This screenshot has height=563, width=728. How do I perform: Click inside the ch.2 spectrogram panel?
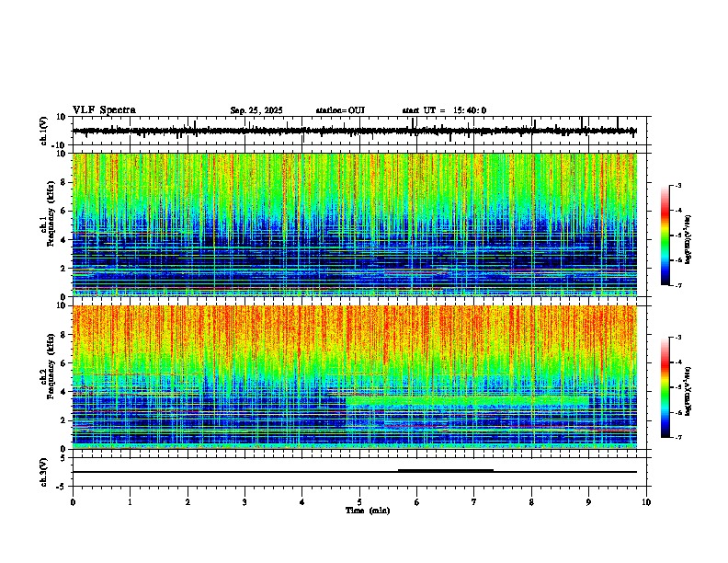point(354,377)
